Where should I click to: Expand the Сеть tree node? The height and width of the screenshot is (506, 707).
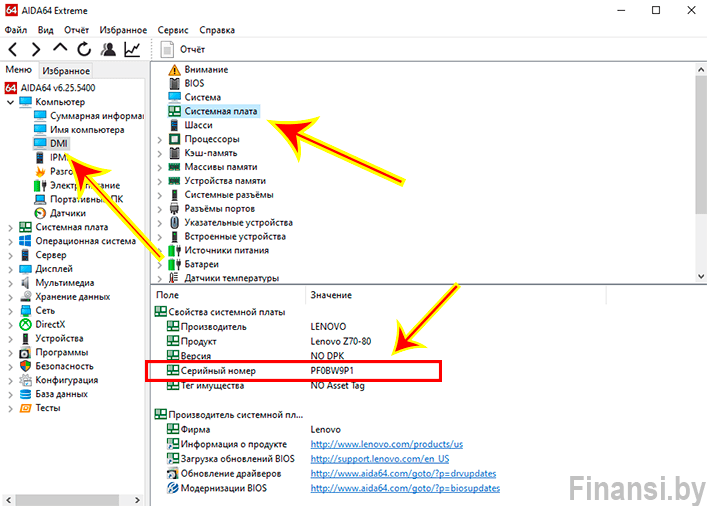pos(10,312)
